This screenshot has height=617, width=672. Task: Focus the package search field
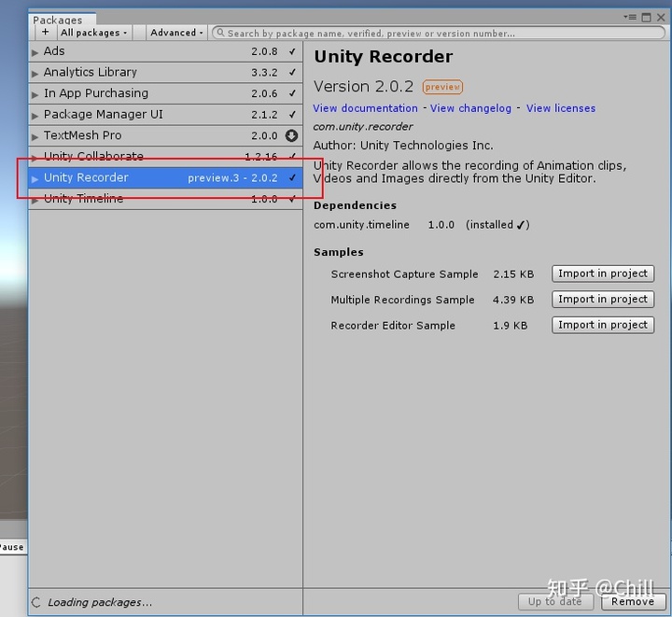(x=439, y=33)
